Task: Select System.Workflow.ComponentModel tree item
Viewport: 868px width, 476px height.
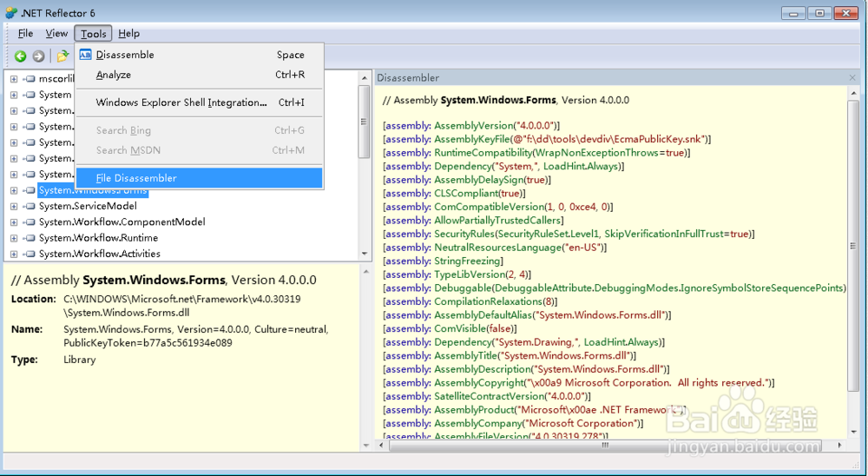Action: (x=122, y=221)
